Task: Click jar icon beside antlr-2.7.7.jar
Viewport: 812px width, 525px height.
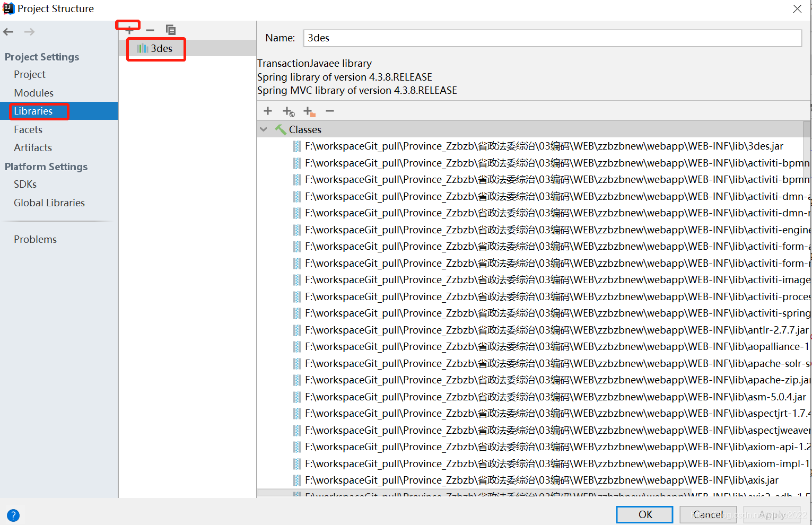Action: pyautogui.click(x=297, y=330)
